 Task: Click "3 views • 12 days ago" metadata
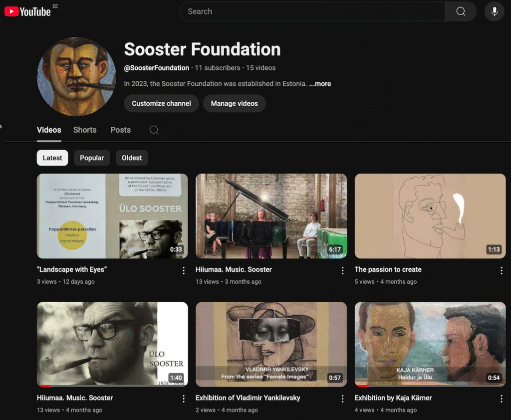pos(65,281)
